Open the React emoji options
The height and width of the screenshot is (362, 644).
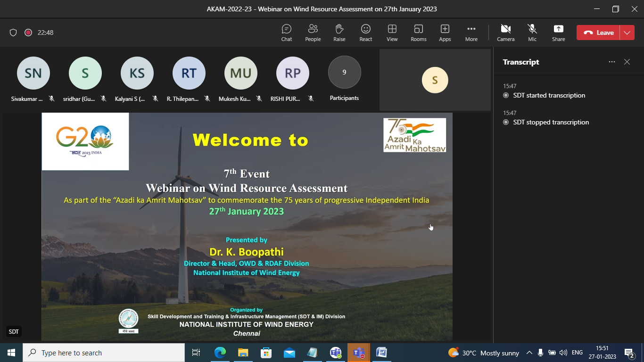(x=365, y=33)
